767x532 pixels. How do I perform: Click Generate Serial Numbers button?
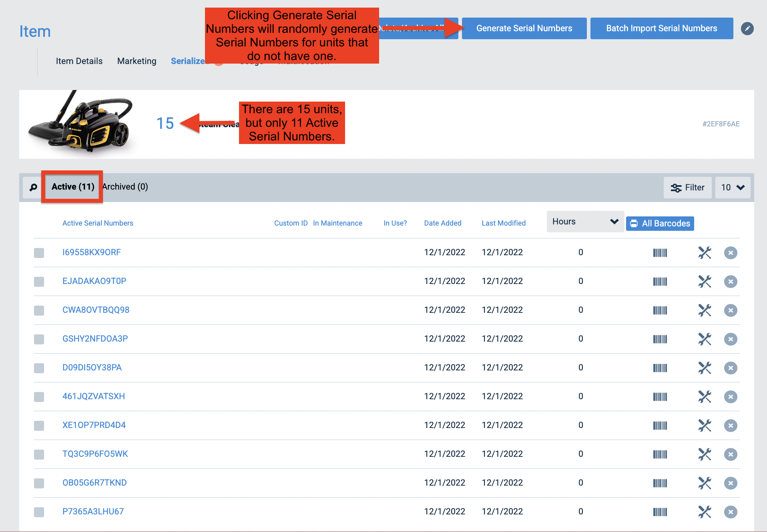pyautogui.click(x=524, y=28)
